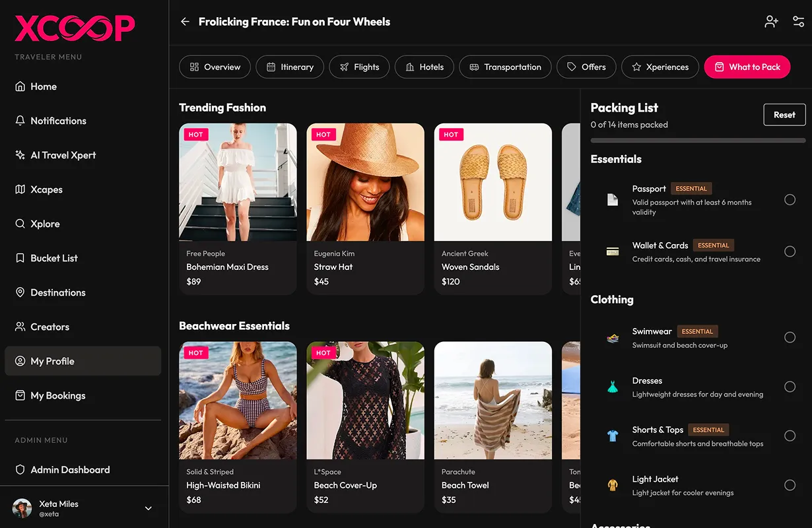The height and width of the screenshot is (528, 812).
Task: Click Xeta Miles profile avatar
Action: coord(22,508)
